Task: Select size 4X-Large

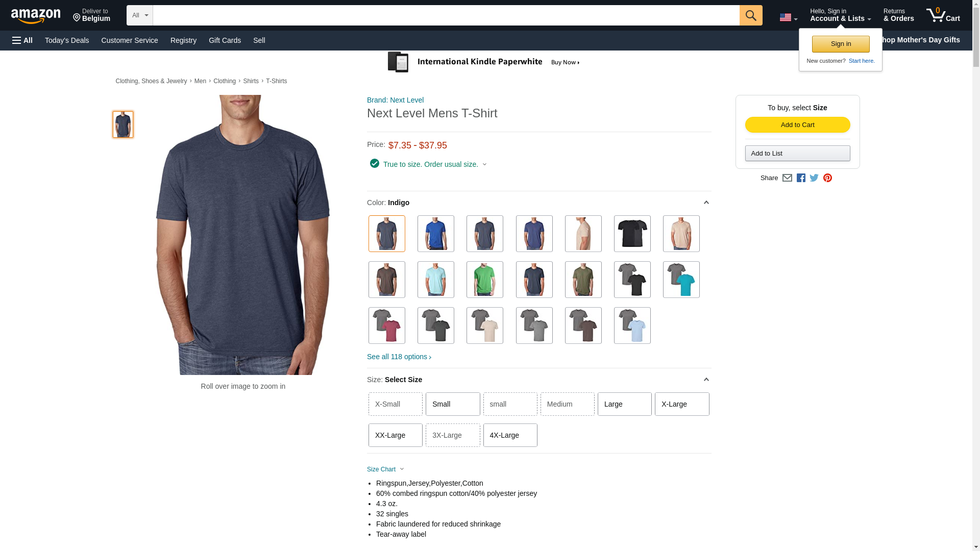Action: tap(510, 435)
